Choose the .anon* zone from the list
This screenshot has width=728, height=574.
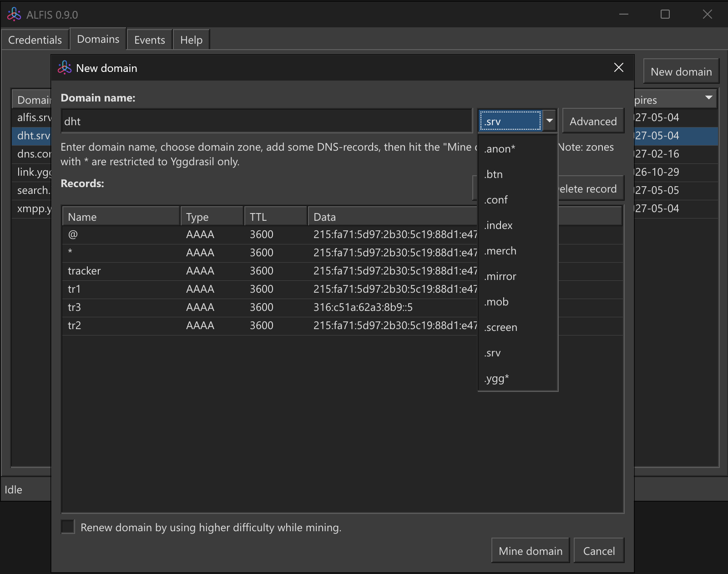coord(518,148)
